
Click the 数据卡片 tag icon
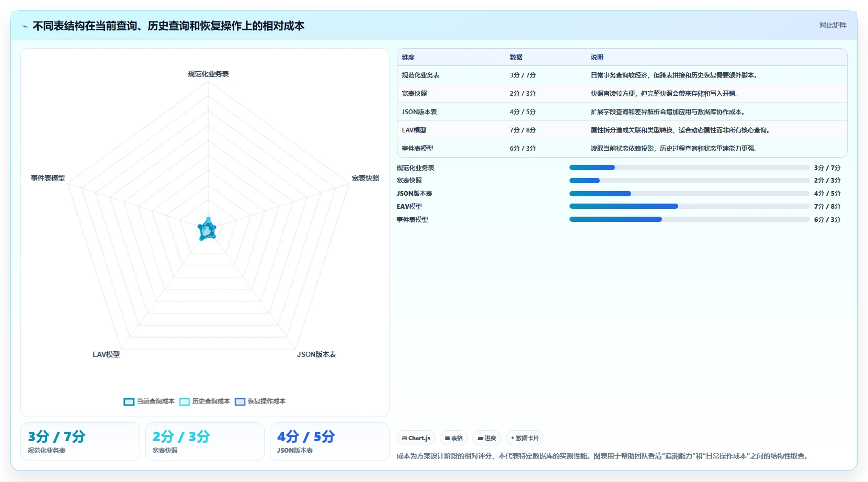[512, 439]
